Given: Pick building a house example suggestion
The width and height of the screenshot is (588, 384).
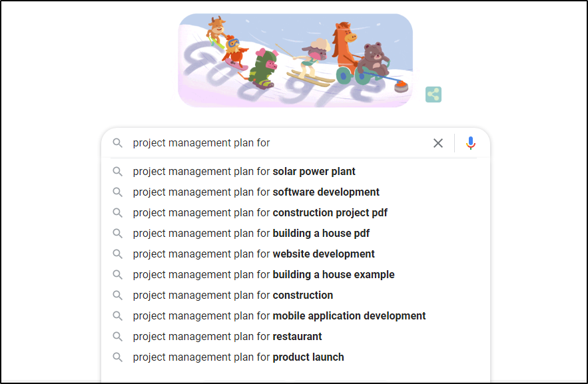Looking at the screenshot, I should coord(263,275).
